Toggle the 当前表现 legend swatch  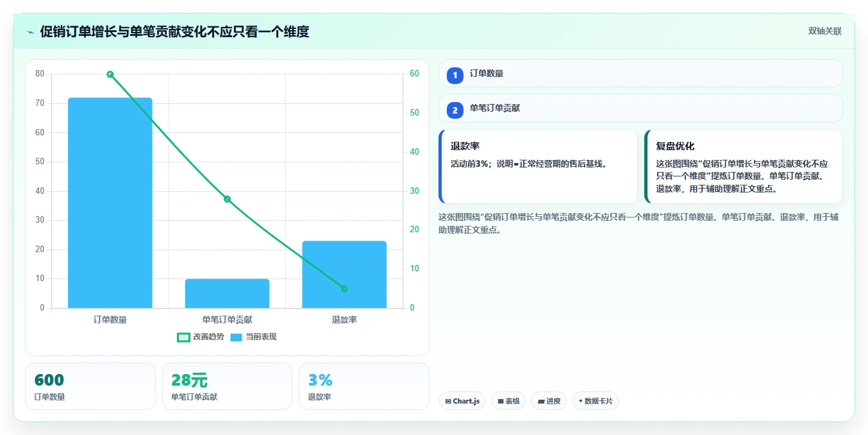(236, 337)
